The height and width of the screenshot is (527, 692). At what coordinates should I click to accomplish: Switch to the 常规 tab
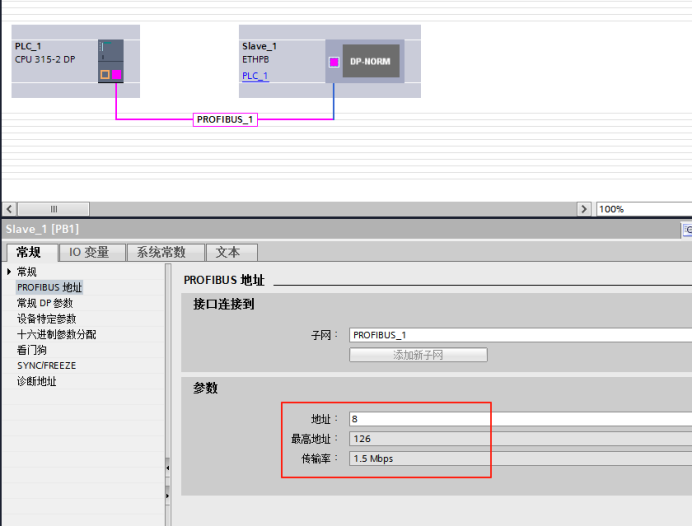31,252
